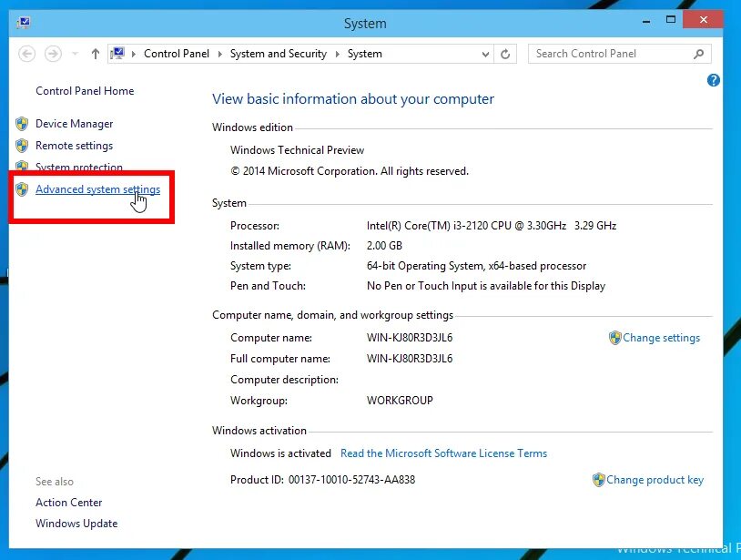Close the System window

[x=703, y=20]
